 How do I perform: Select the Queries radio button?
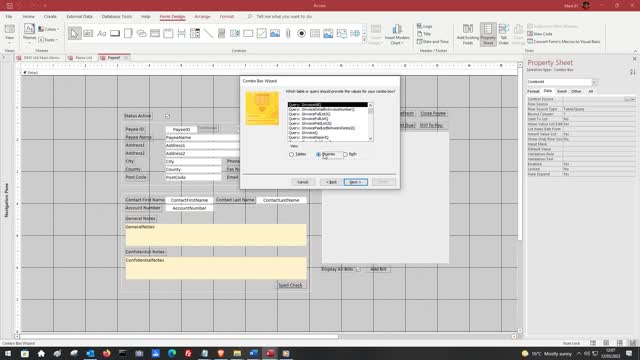pyautogui.click(x=318, y=154)
